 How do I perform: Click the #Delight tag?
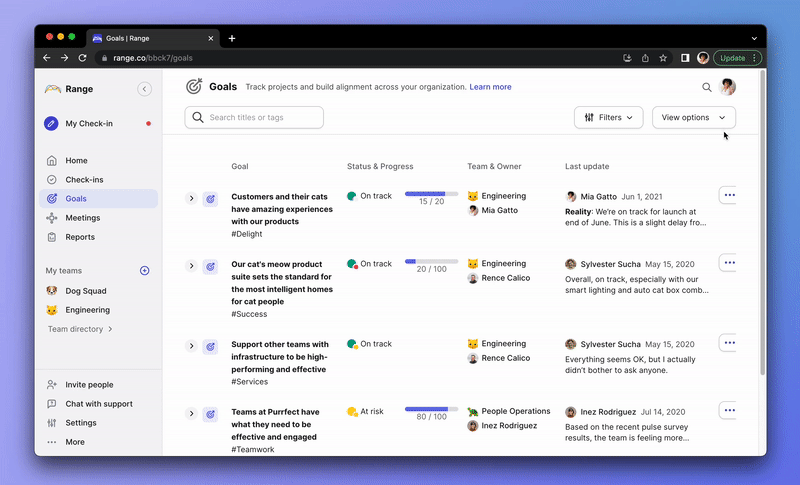246,234
